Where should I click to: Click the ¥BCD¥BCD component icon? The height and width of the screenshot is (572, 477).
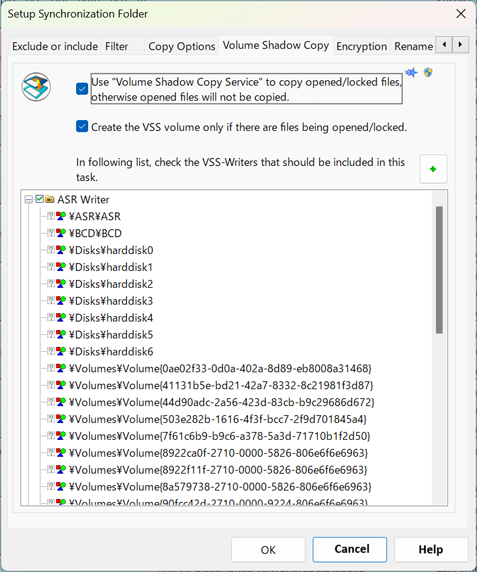coord(61,233)
